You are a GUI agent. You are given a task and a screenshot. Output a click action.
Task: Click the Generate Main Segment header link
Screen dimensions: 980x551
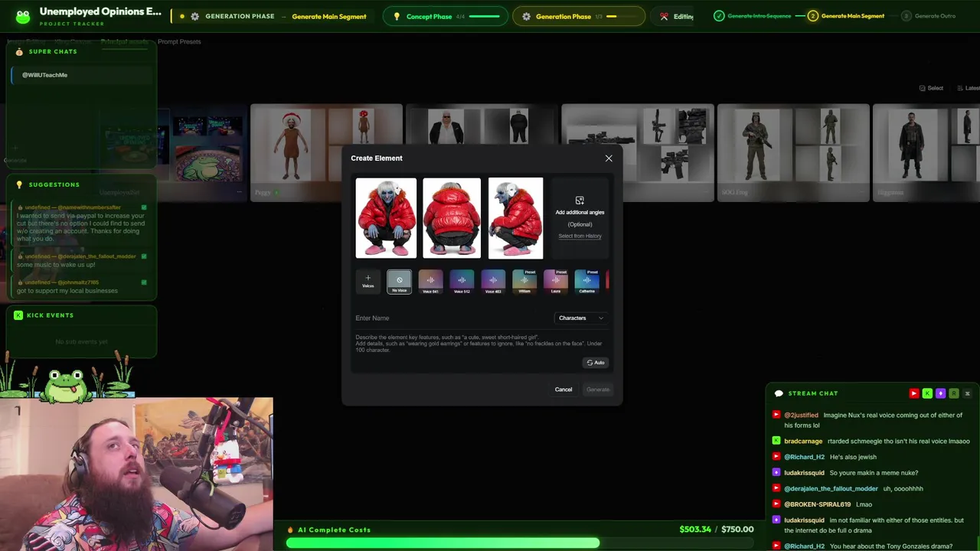point(329,16)
